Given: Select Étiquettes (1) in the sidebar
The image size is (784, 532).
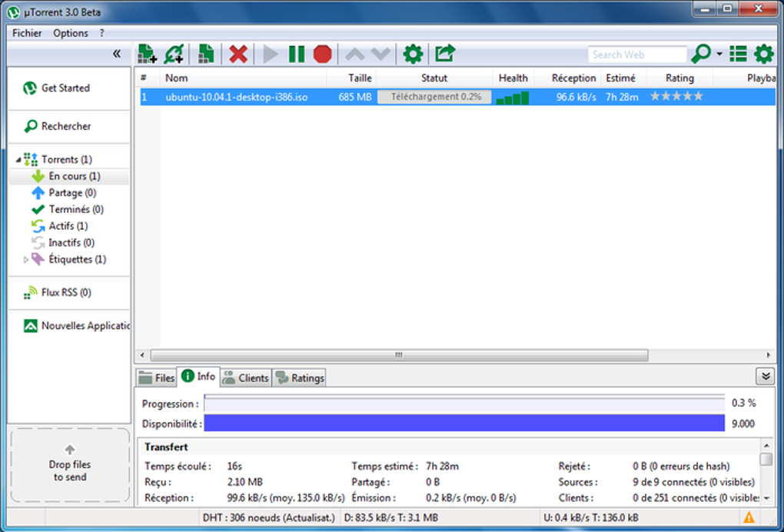Looking at the screenshot, I should (x=77, y=259).
